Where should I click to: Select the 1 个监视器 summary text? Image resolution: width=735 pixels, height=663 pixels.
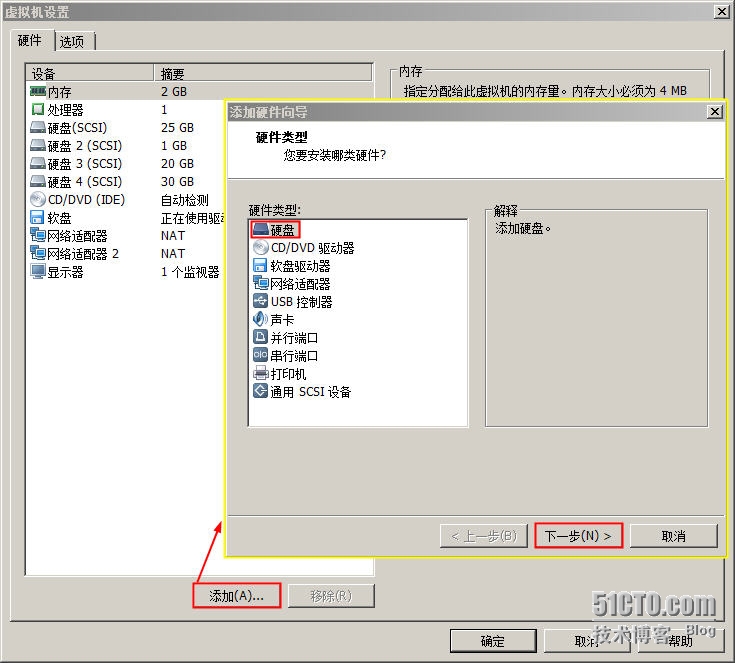[x=190, y=272]
